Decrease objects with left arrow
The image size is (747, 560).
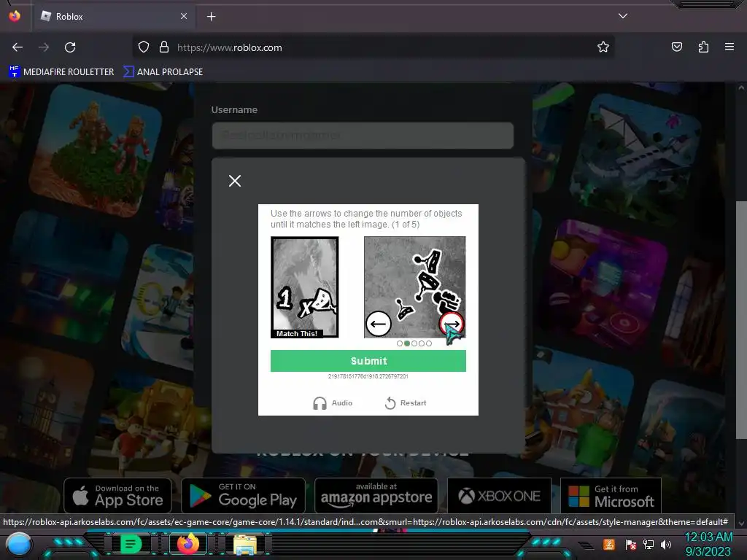(379, 324)
